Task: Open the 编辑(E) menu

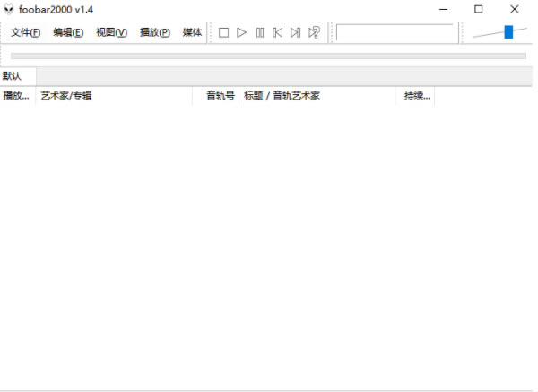Action: 68,32
